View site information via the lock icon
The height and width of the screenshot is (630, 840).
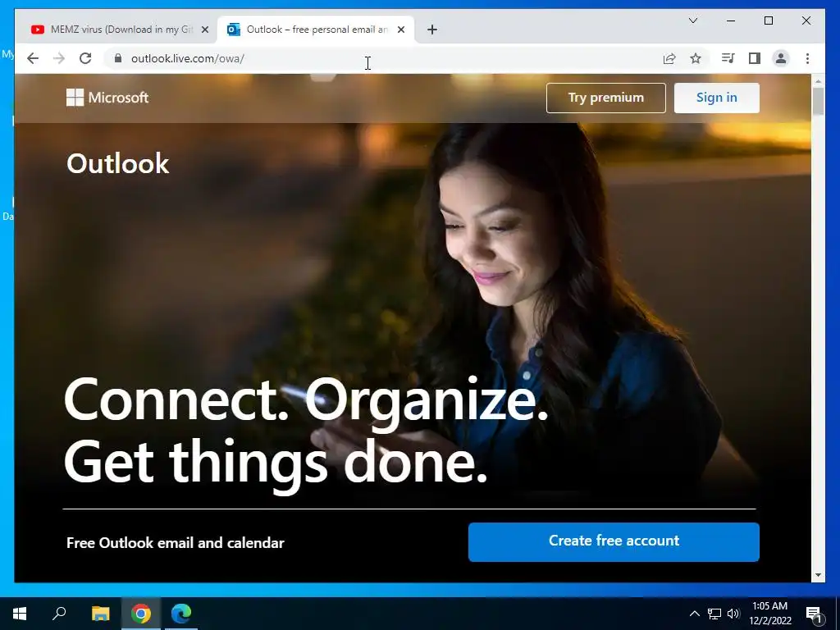[118, 58]
